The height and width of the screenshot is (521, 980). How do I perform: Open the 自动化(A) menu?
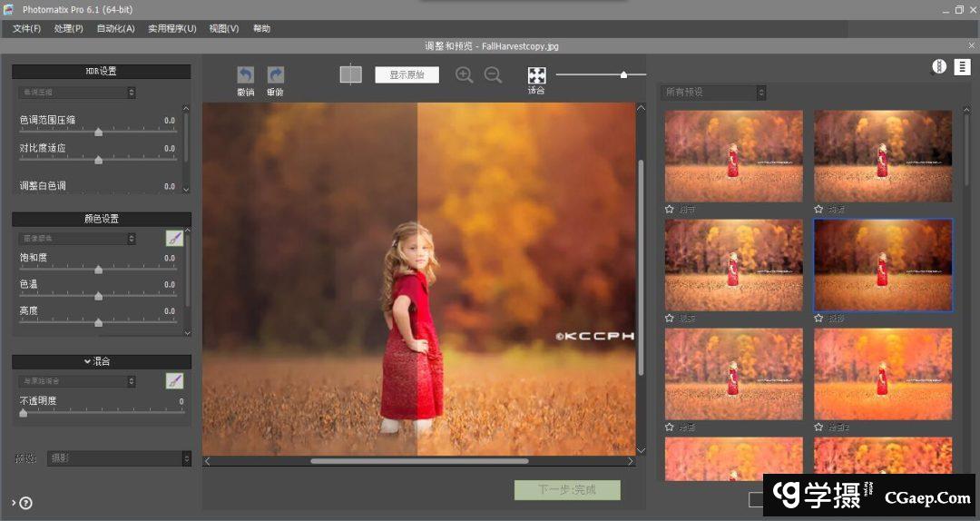click(115, 28)
